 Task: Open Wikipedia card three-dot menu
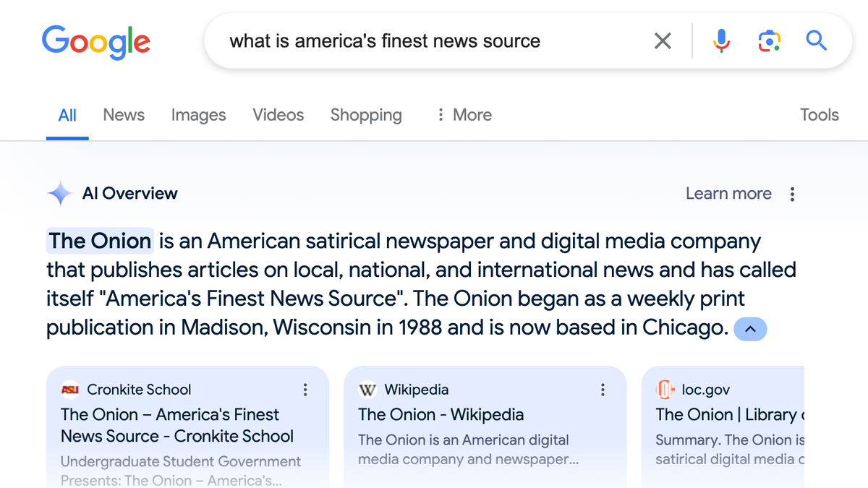click(603, 390)
